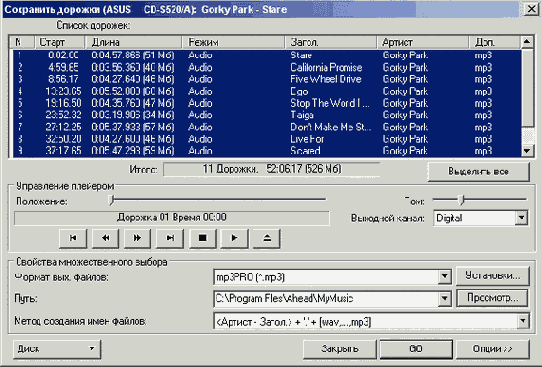This screenshot has height=367, width=542.
Task: Open the Digital output channel dropdown
Action: click(521, 218)
